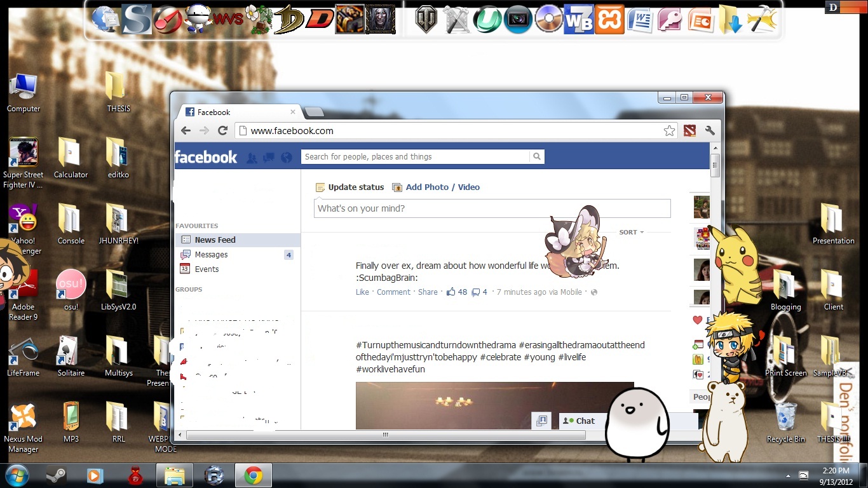Launch Google Chrome from the taskbar
Image resolution: width=868 pixels, height=488 pixels.
tap(254, 475)
